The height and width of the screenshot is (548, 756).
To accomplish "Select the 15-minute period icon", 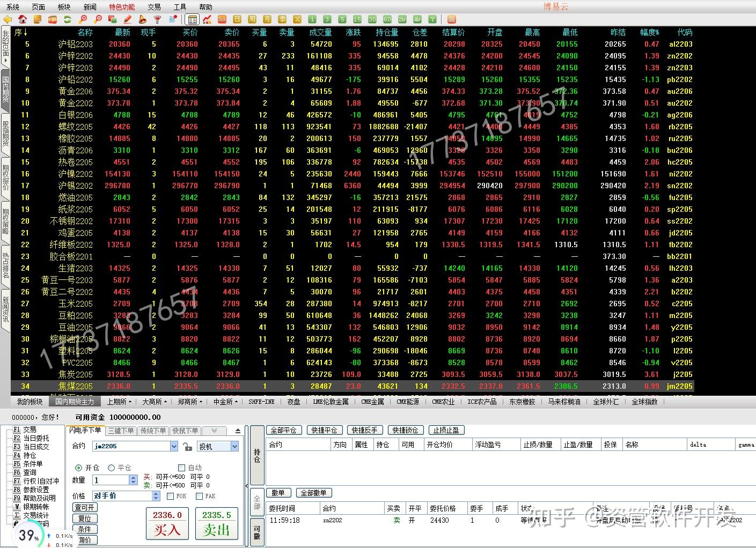I will point(357,19).
